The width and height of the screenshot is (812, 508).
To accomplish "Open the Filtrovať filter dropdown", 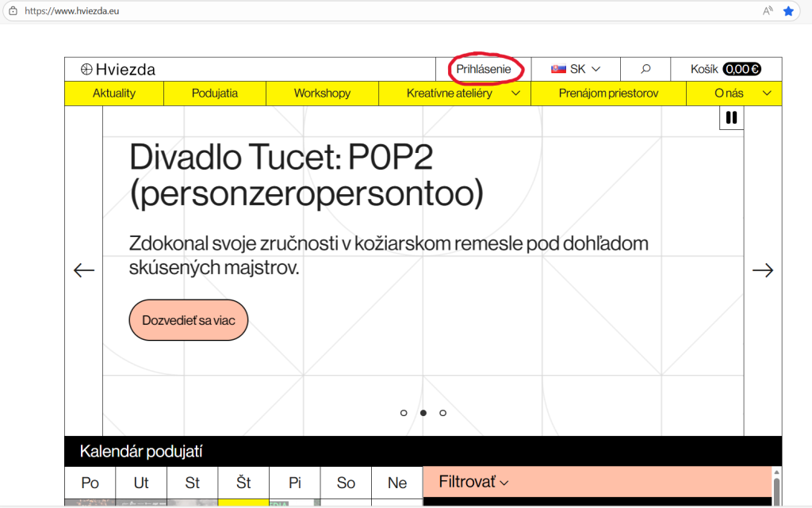I will [x=473, y=482].
